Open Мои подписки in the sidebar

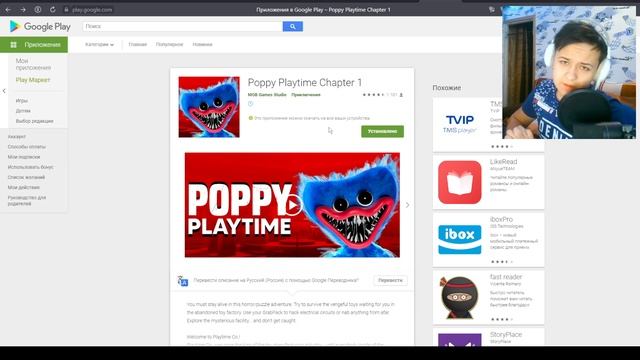(x=24, y=157)
